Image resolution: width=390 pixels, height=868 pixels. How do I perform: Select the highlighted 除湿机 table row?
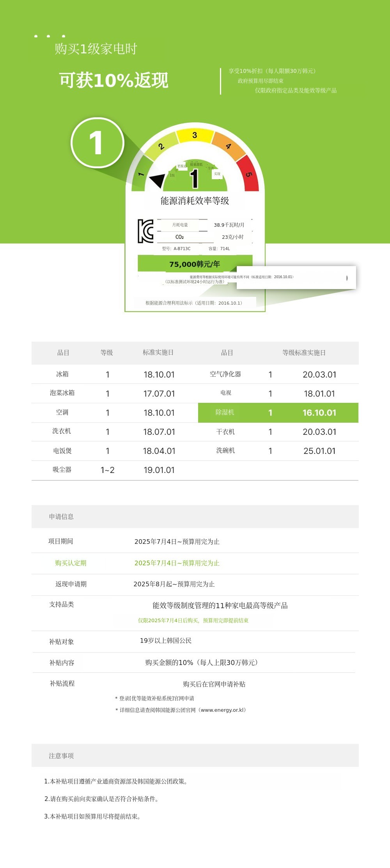coord(278,413)
